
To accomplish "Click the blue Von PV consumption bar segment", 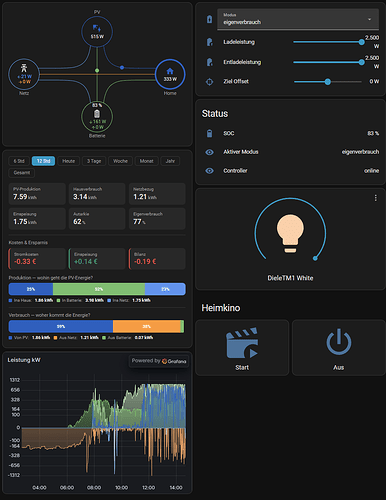I will 61,326.
